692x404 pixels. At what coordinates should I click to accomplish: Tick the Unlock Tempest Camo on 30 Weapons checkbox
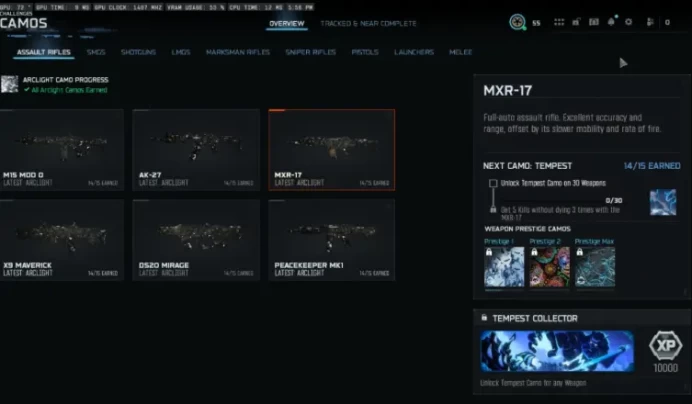[493, 183]
